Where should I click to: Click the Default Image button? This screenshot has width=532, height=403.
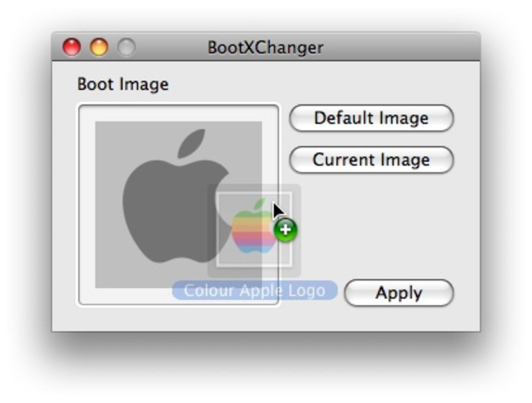click(x=371, y=118)
